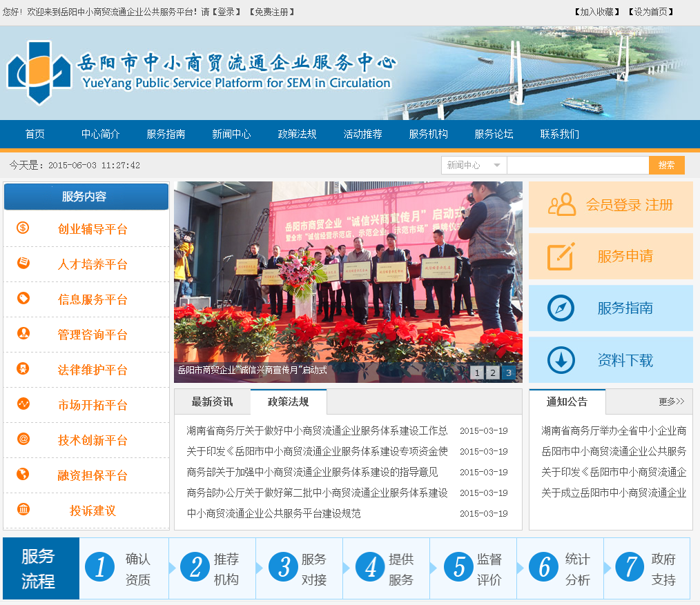Open the 新闻中心 search category dropdown

pyautogui.click(x=474, y=166)
